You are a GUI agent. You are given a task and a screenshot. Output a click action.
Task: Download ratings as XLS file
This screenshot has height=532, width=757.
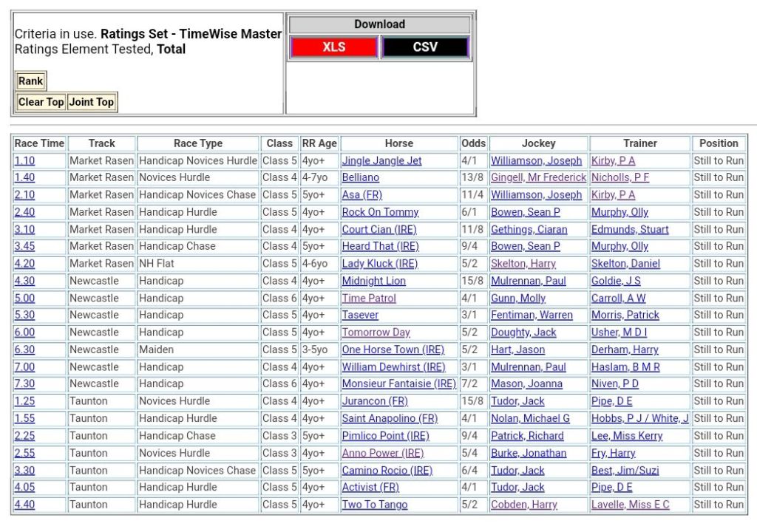(333, 47)
